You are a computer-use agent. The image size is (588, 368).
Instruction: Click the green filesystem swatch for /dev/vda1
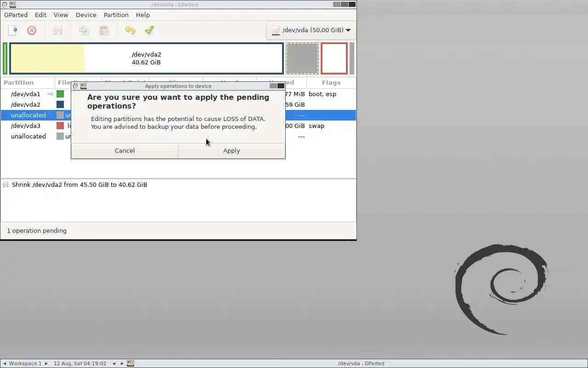[x=60, y=94]
